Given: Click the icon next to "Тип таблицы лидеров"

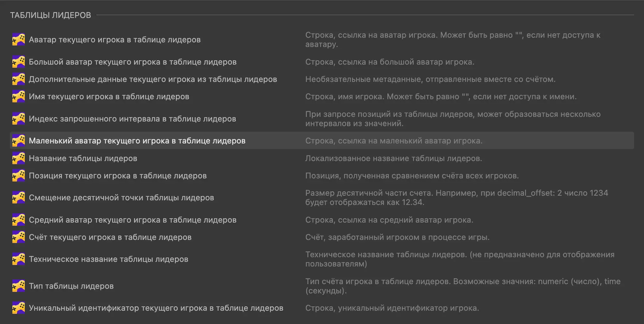Looking at the screenshot, I should click(x=19, y=286).
